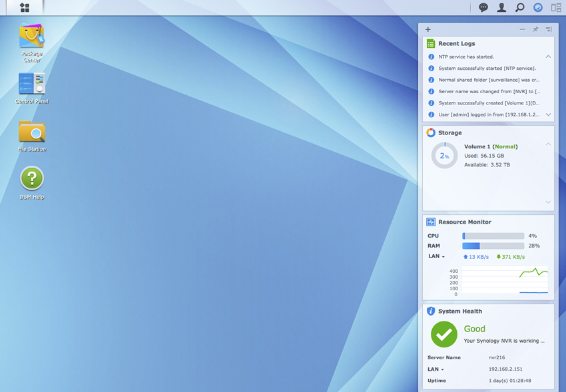
Task: Click the green Good checkmark icon
Action: coord(444,334)
